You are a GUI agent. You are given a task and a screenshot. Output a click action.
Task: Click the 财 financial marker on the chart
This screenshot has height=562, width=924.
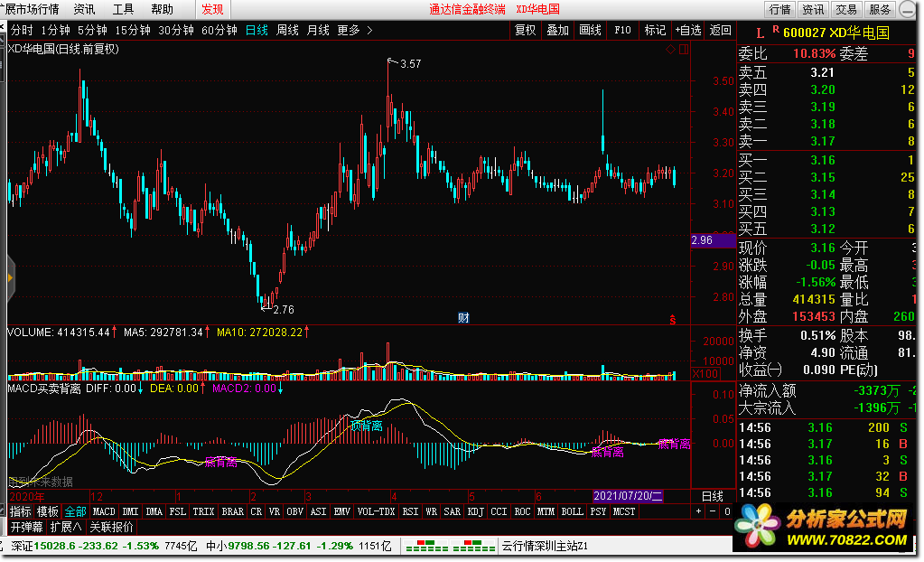pos(463,318)
